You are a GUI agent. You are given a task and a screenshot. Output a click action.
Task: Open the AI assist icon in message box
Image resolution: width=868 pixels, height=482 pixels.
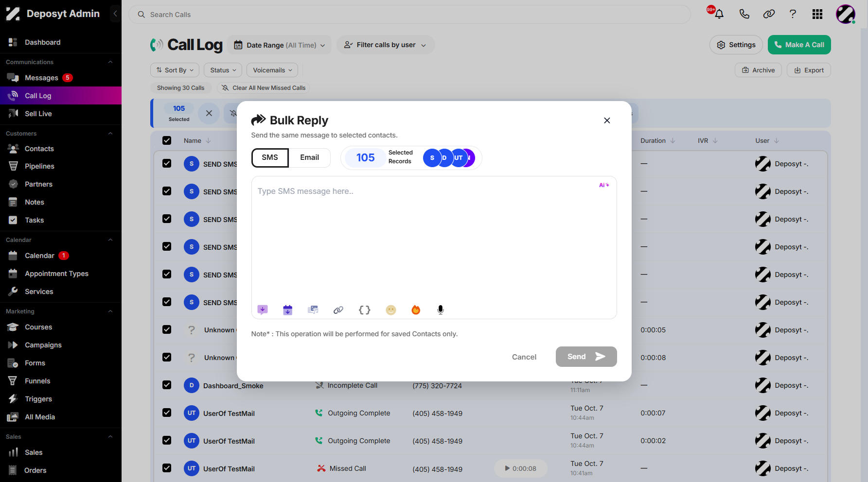click(x=604, y=185)
